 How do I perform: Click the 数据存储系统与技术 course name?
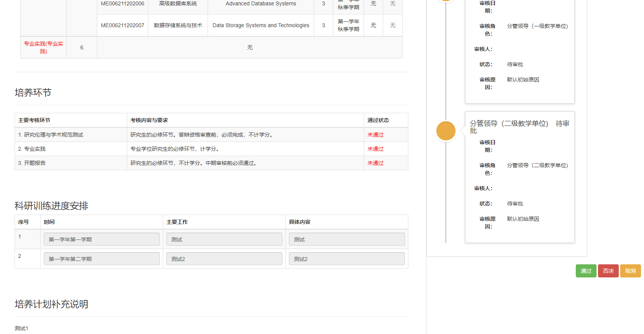point(178,25)
